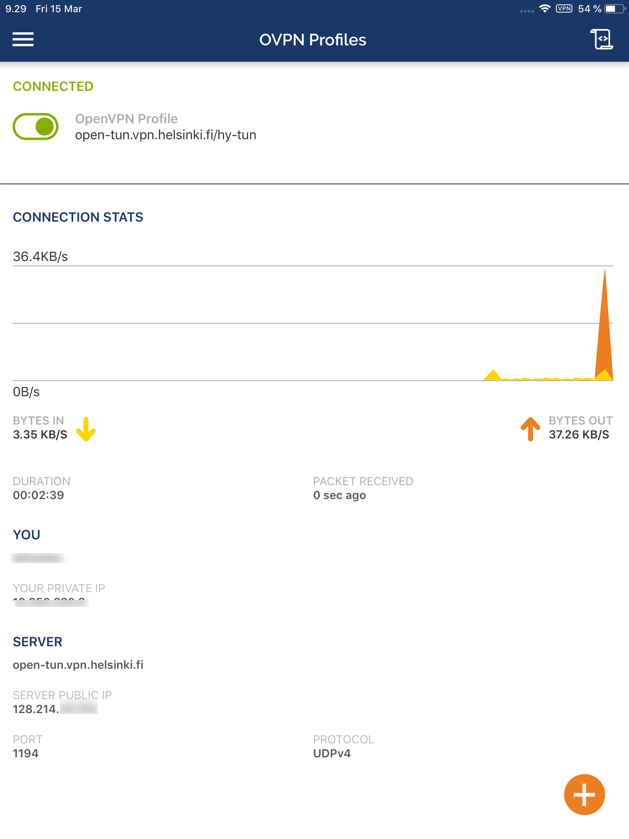Tap the orange Bytes Out arrow
The width and height of the screenshot is (629, 839).
pyautogui.click(x=530, y=429)
